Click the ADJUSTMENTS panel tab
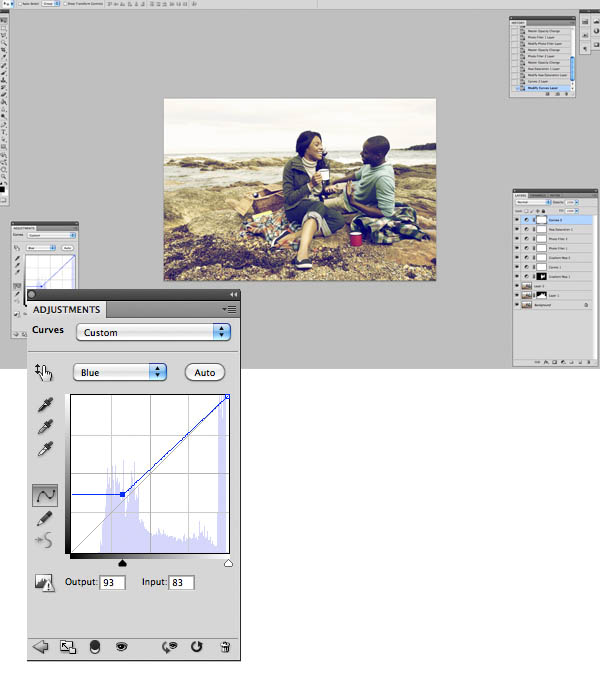This screenshot has height=692, width=600. [x=68, y=310]
